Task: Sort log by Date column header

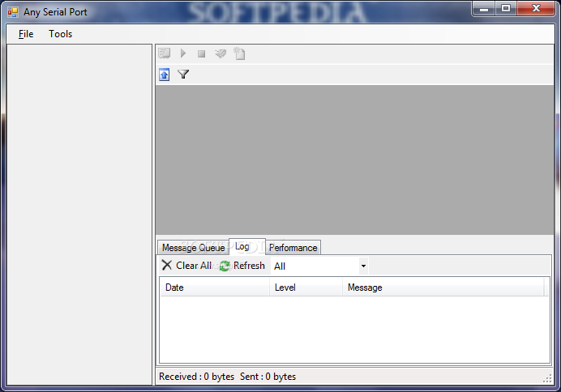Action: point(214,288)
